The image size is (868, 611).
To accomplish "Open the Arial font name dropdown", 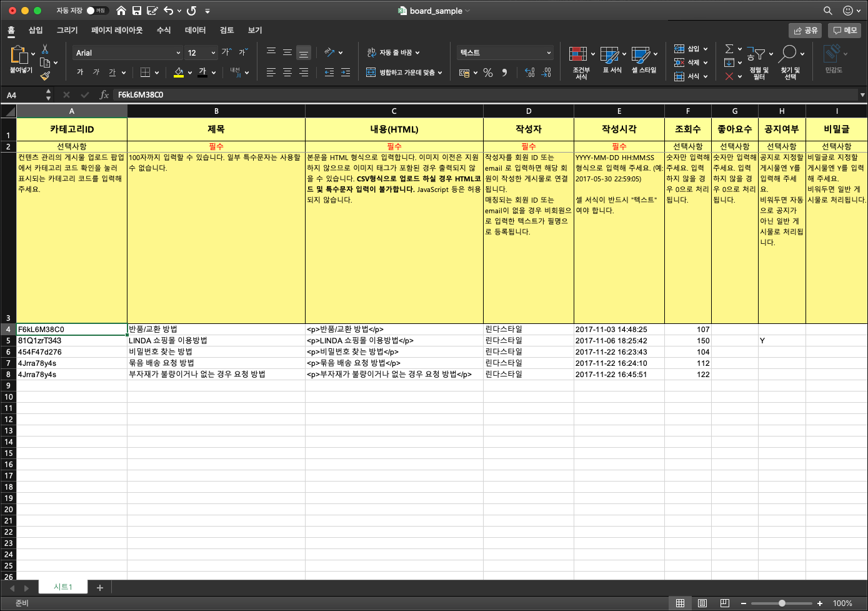I will pos(178,53).
